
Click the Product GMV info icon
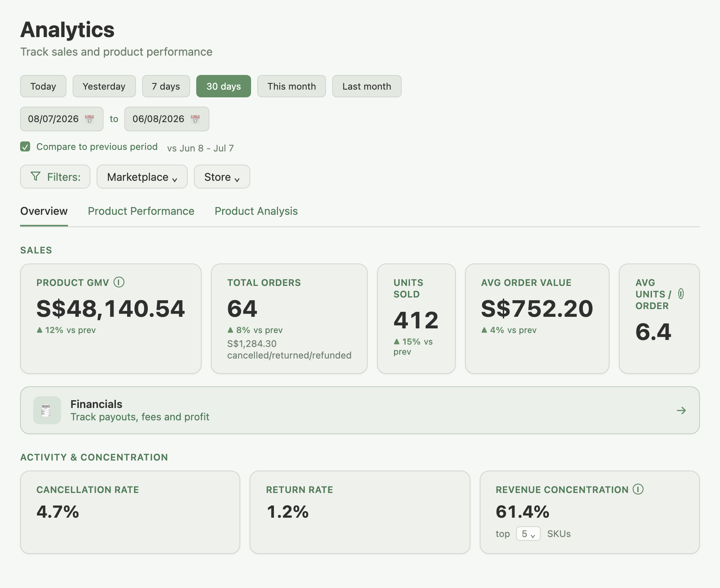click(119, 282)
